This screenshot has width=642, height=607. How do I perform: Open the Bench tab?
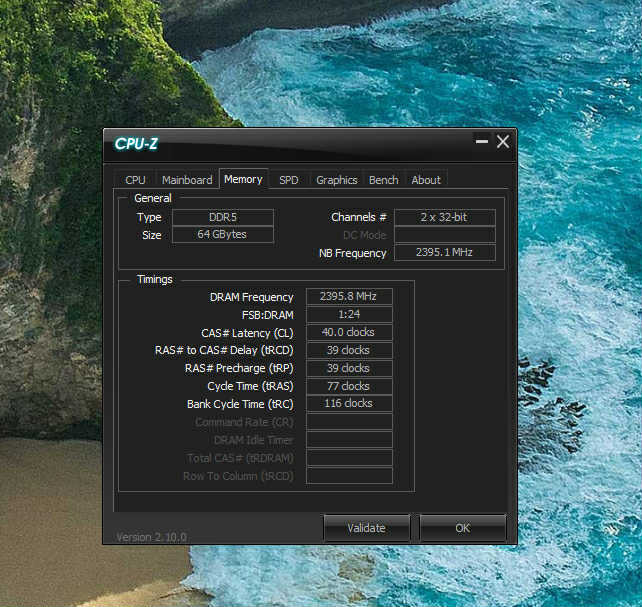point(384,180)
